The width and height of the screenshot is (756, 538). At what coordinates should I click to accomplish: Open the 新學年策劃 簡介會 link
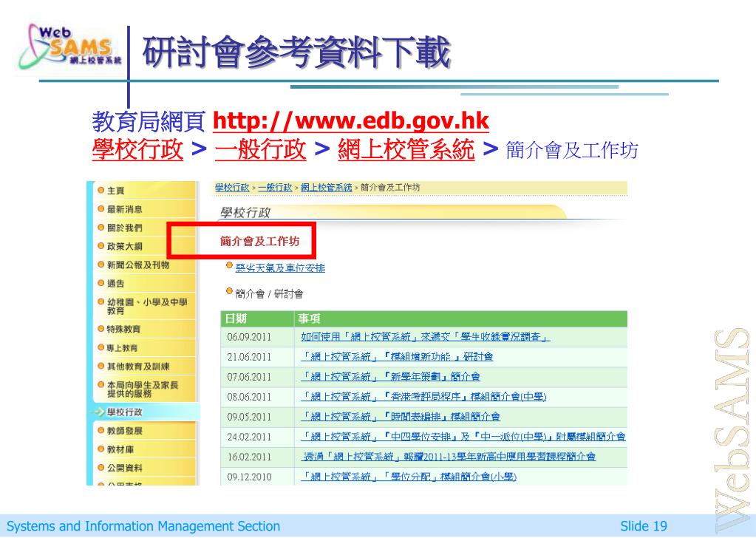390,376
